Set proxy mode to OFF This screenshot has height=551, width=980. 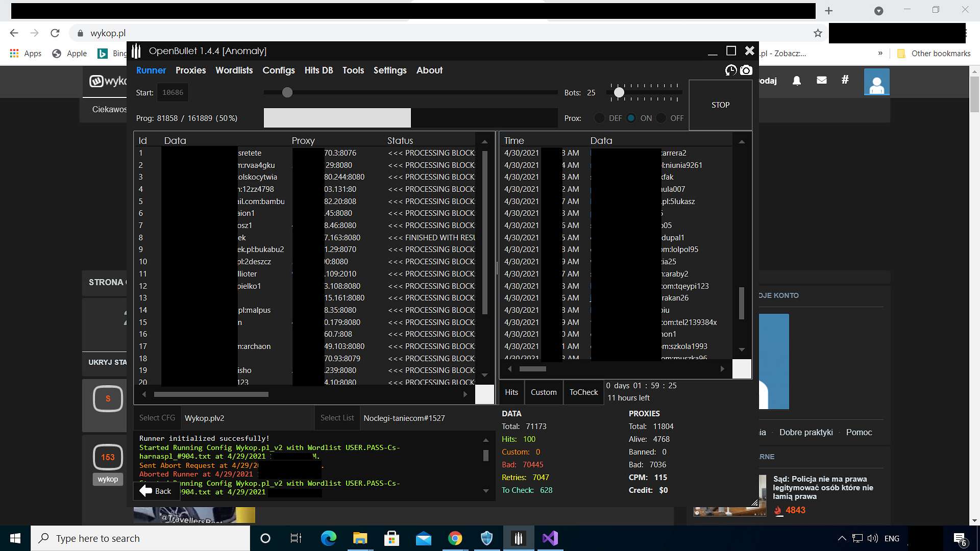point(661,118)
